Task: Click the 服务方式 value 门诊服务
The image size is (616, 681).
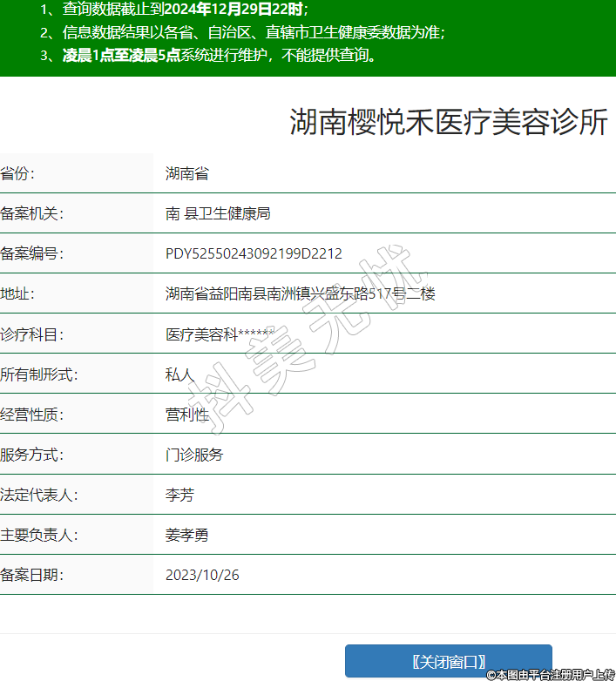Action: (x=194, y=455)
